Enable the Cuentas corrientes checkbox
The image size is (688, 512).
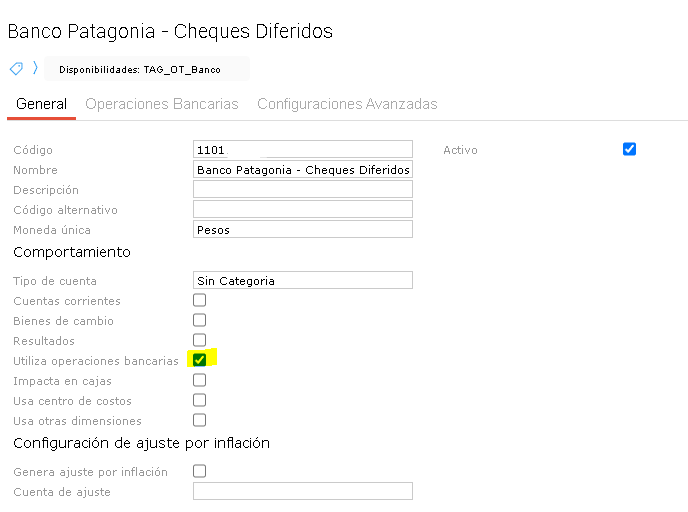coord(200,300)
